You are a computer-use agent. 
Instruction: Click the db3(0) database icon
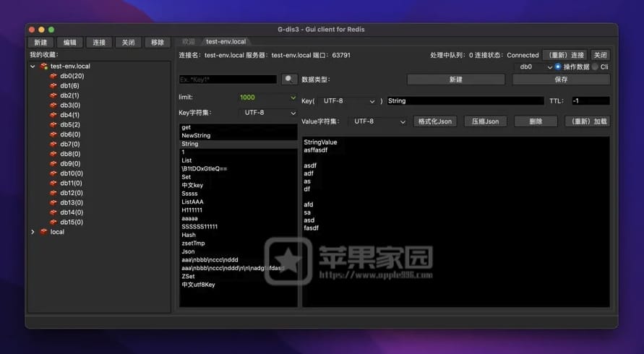click(53, 105)
